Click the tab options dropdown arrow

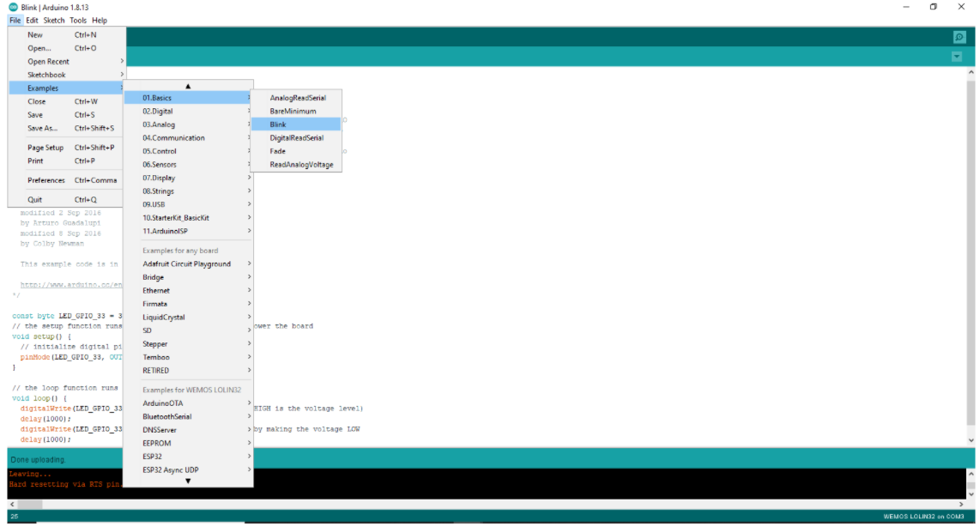(957, 57)
